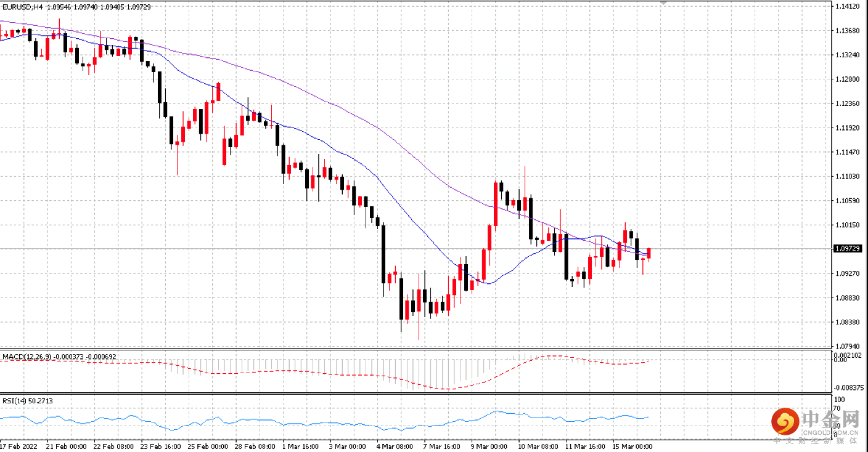
Task: Click the 10 Mar 08:00 time label
Action: pos(538,446)
